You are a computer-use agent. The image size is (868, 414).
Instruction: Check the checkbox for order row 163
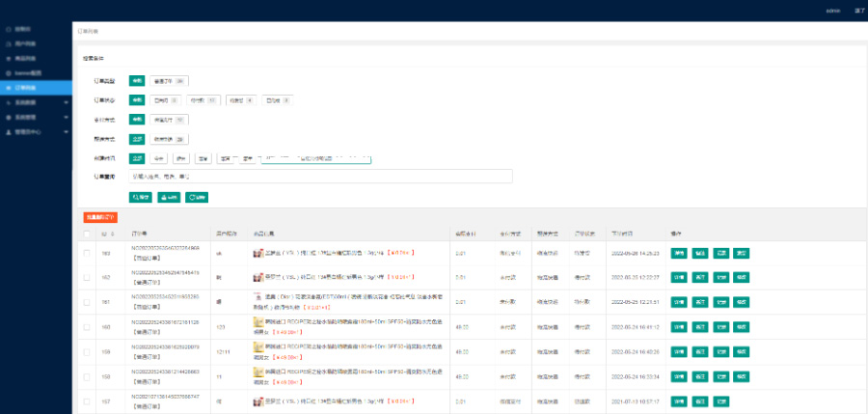pos(88,254)
